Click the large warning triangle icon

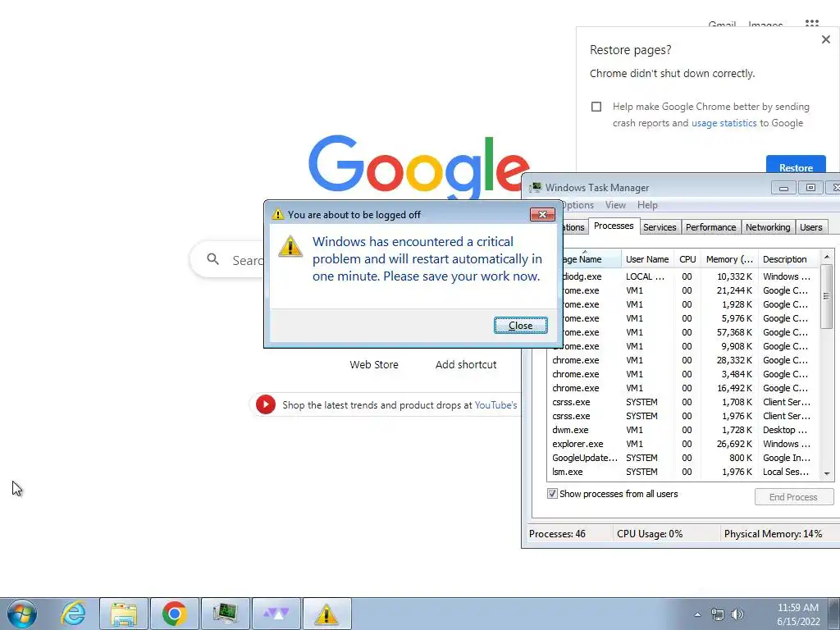coord(290,247)
